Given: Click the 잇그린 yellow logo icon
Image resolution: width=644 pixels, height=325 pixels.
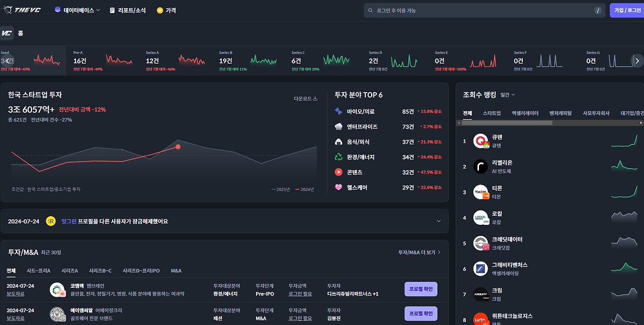Looking at the screenshot, I should (51, 221).
